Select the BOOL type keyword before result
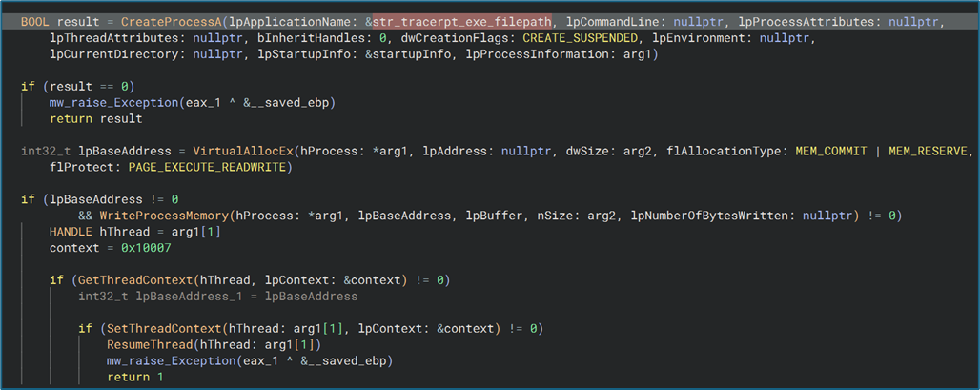Viewport: 980px width, 390px height. click(36, 20)
